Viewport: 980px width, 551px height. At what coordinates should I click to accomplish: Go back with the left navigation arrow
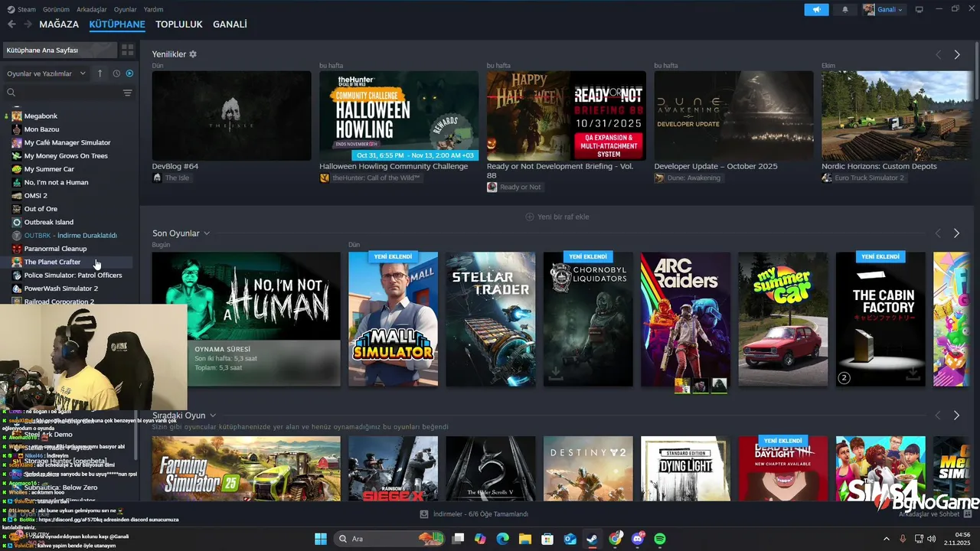pyautogui.click(x=11, y=24)
